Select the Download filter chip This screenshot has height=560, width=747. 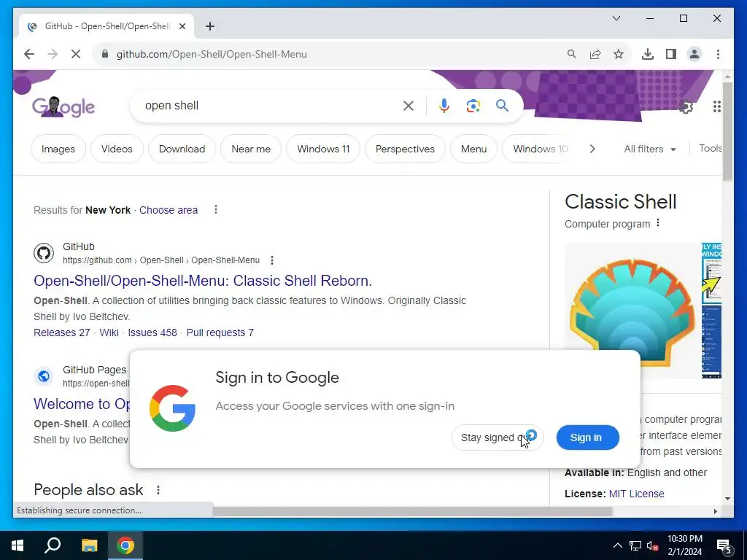(182, 149)
